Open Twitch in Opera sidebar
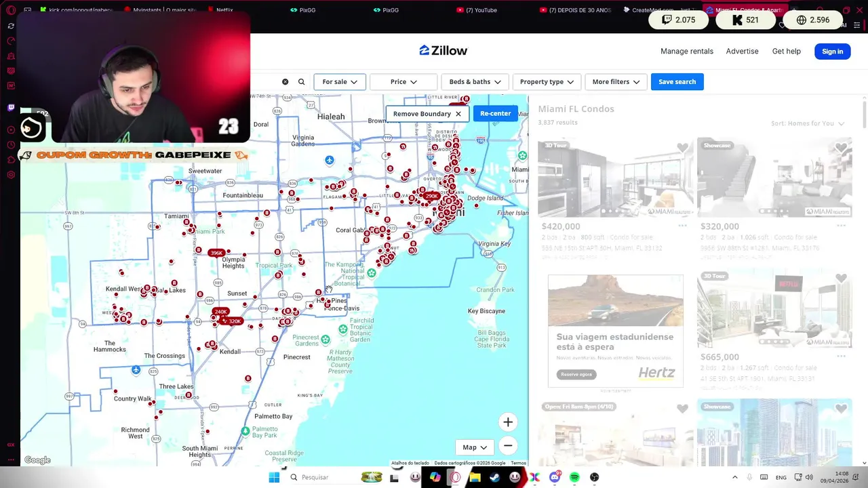 tap(11, 107)
